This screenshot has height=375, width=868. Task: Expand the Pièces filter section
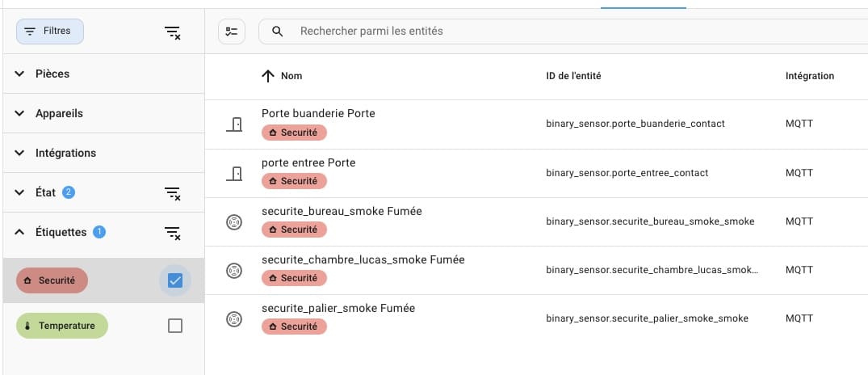pos(103,74)
